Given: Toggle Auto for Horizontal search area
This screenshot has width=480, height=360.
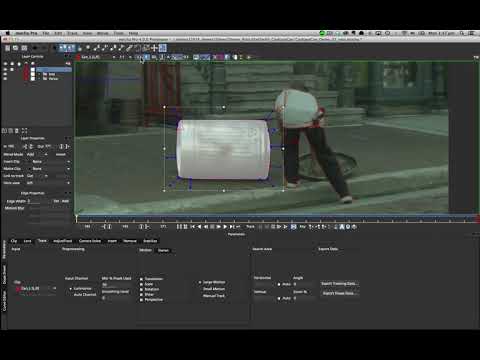Looking at the screenshot, I should pos(279,284).
